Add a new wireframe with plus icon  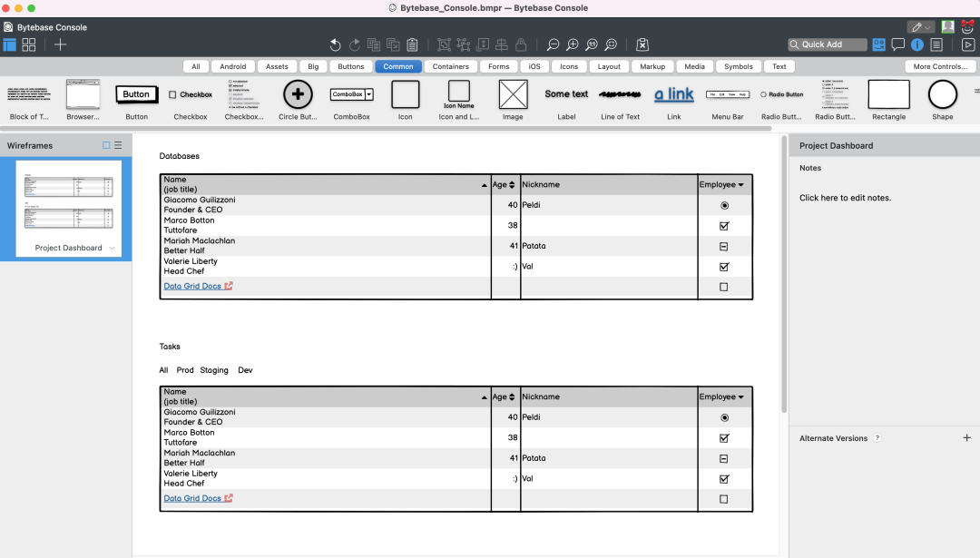tap(60, 44)
